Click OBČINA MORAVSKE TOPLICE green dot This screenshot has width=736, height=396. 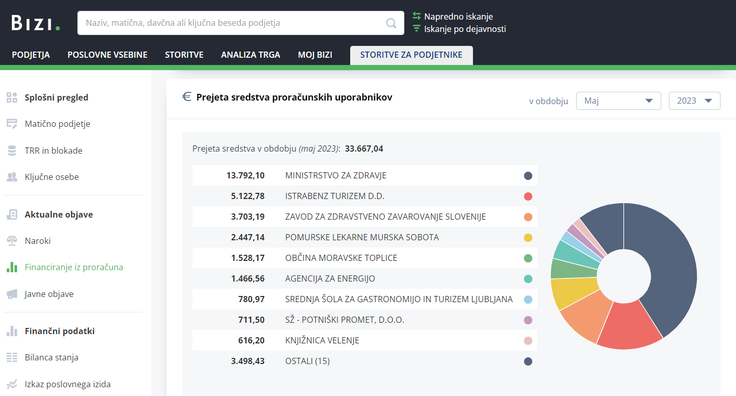click(528, 258)
